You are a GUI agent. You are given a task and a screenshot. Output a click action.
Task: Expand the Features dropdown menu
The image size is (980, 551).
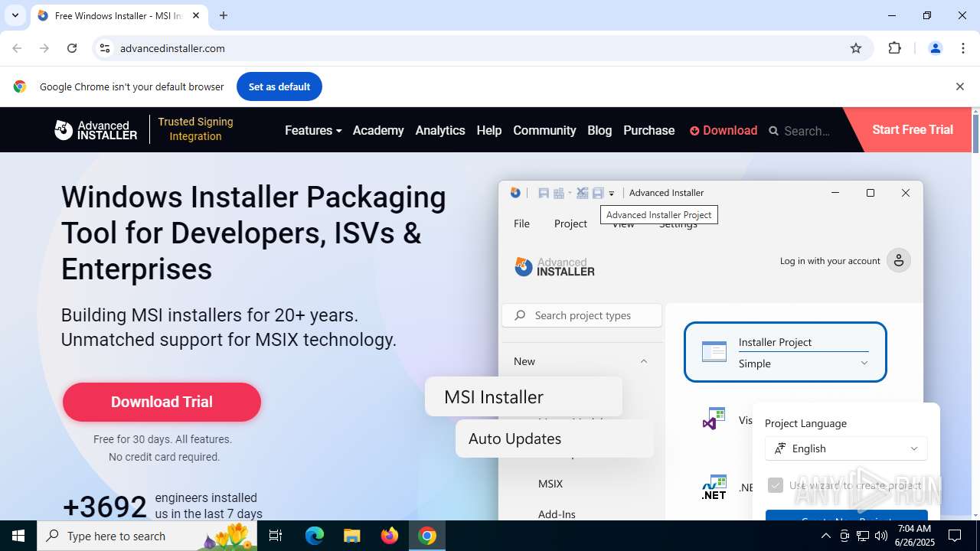click(313, 130)
